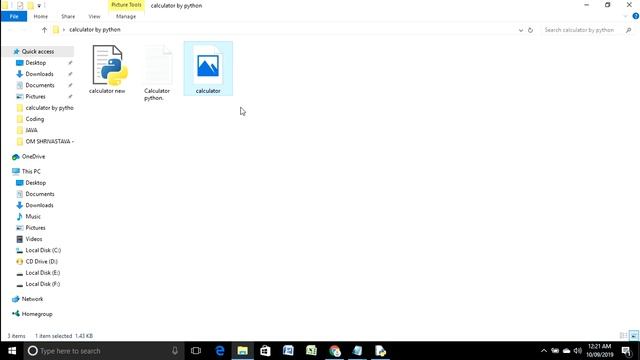
Task: Show hidden system tray icons
Action: coord(544,351)
